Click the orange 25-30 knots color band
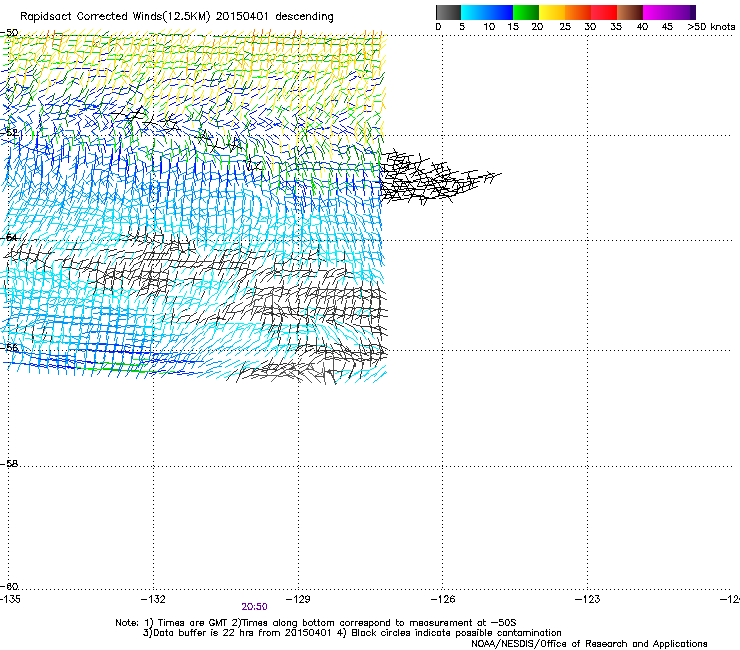This screenshot has width=740, height=650. pos(578,12)
